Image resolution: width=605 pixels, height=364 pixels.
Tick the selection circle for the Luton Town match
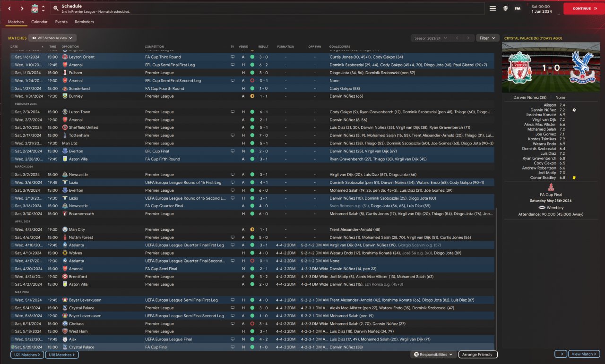point(12,112)
